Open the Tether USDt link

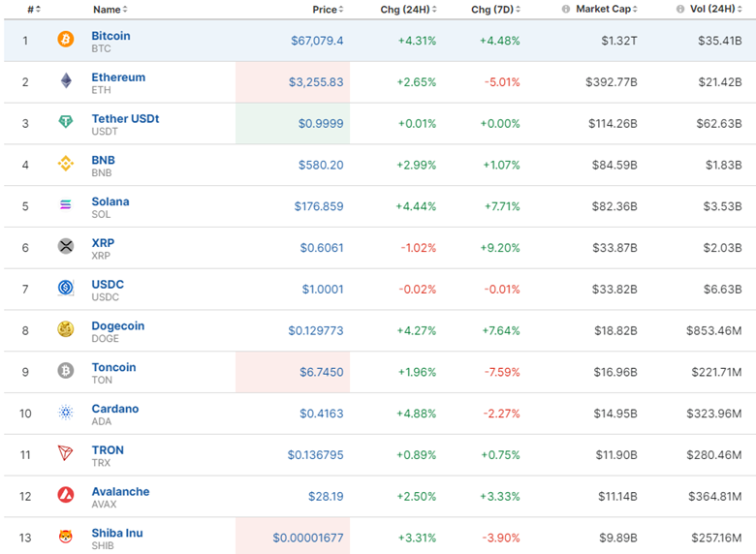tap(125, 118)
